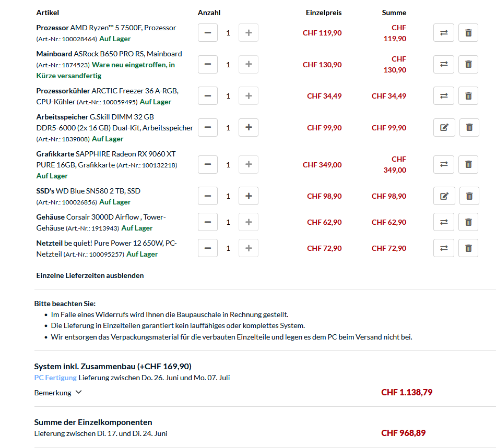Decrease quantity of WD Blue SN580 SSD

208,196
